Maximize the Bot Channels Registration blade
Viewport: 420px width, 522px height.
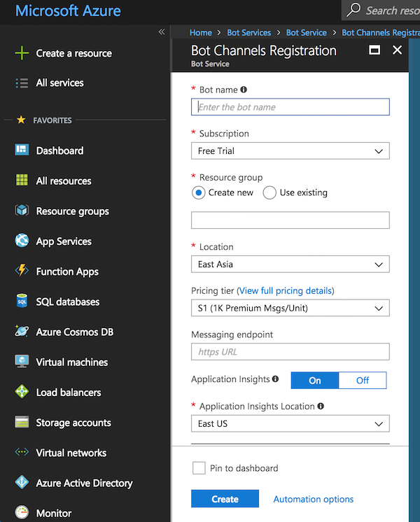pos(374,50)
